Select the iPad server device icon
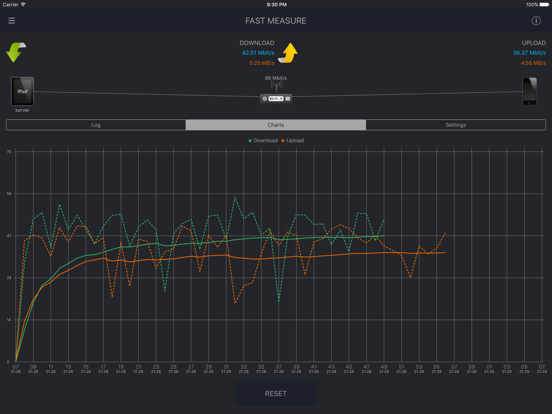The height and width of the screenshot is (414, 552). [x=22, y=91]
